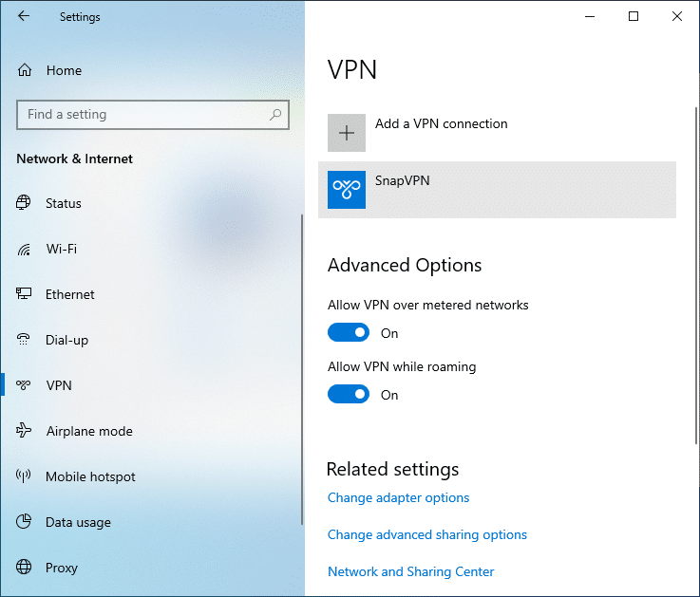700x597 pixels.
Task: Select the Dial-up phone icon
Action: 24,340
